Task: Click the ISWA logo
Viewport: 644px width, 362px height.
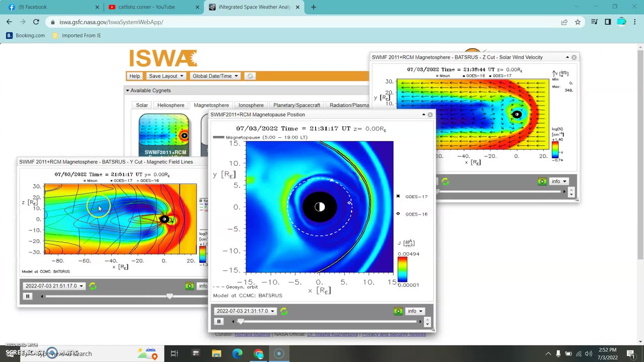Action: [x=163, y=58]
